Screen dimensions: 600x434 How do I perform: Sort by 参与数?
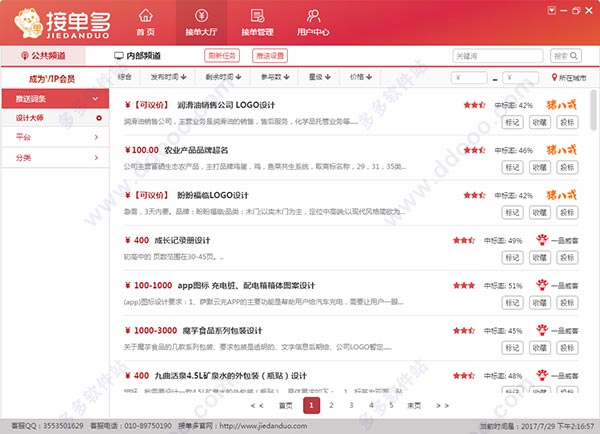click(x=275, y=77)
